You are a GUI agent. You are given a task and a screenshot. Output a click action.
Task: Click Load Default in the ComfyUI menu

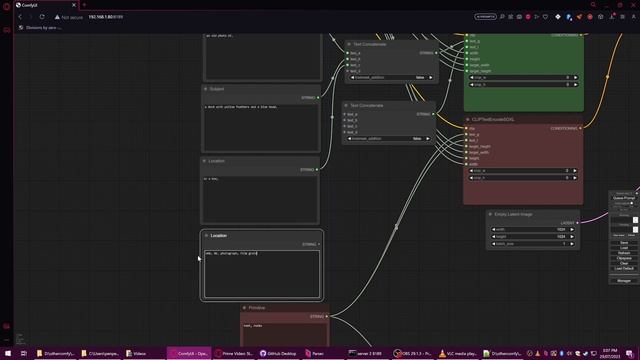(x=624, y=269)
